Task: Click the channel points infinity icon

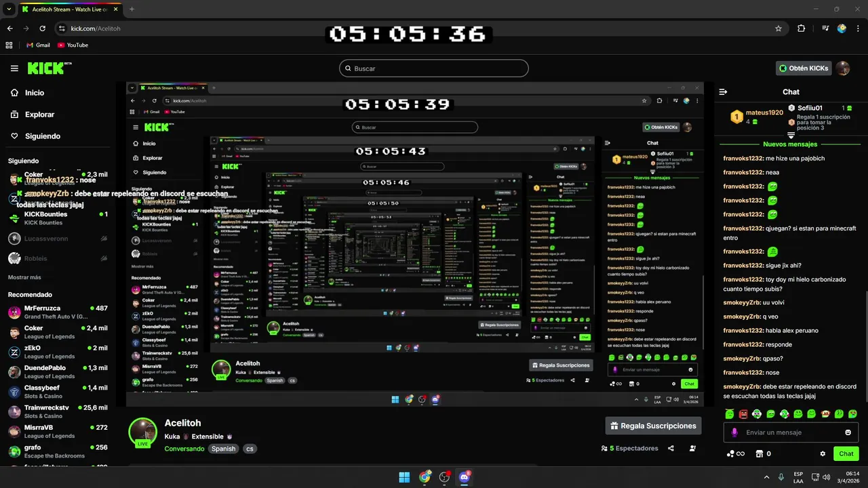Action: [735, 453]
